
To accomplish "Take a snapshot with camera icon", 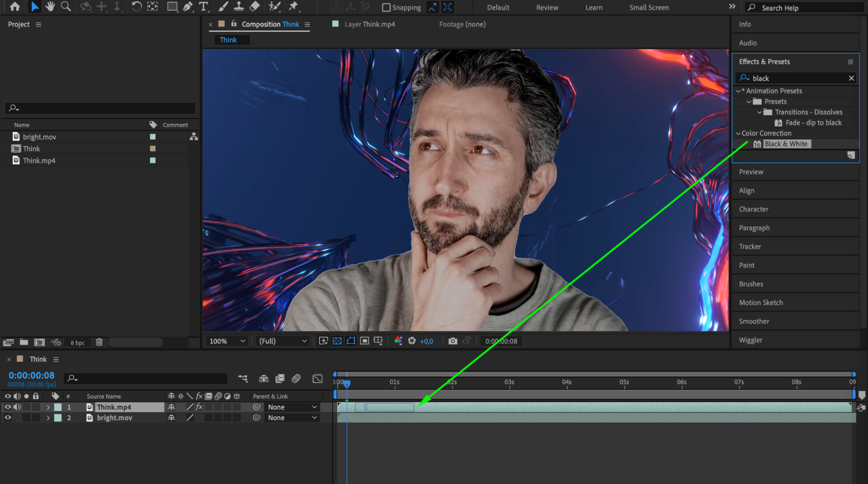I will pyautogui.click(x=452, y=341).
